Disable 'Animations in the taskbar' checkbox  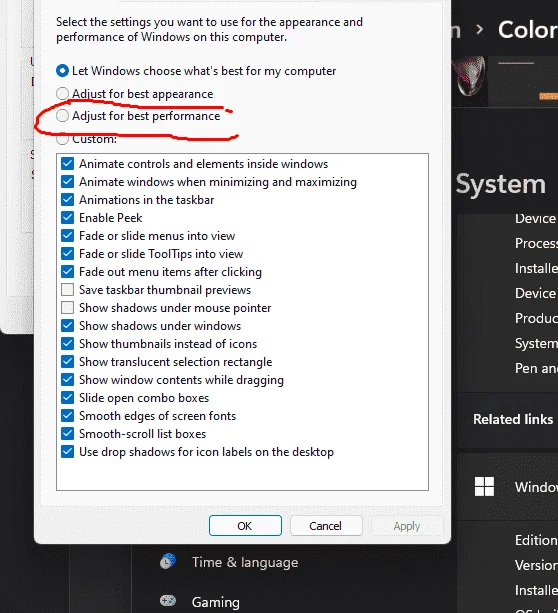click(67, 199)
